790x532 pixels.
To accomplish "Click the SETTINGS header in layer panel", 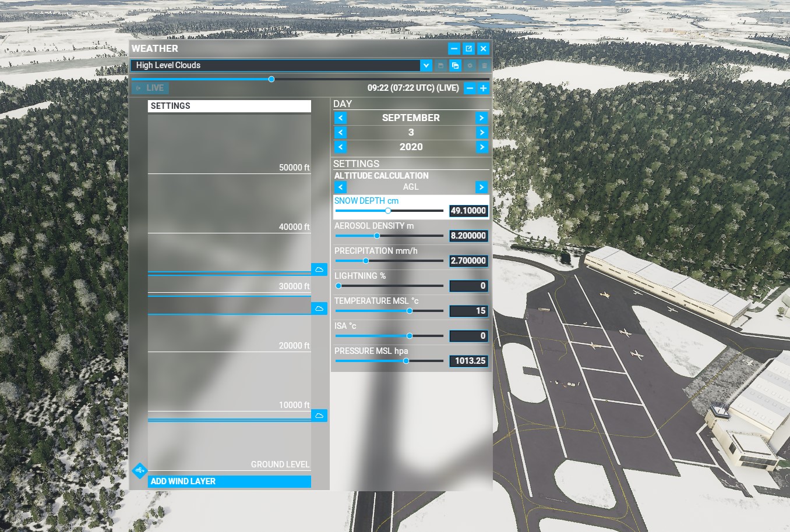I will pyautogui.click(x=229, y=106).
